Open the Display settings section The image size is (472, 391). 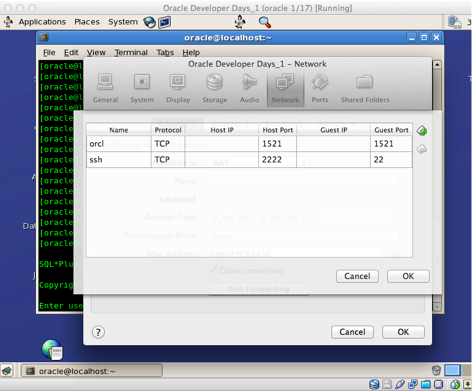(178, 88)
